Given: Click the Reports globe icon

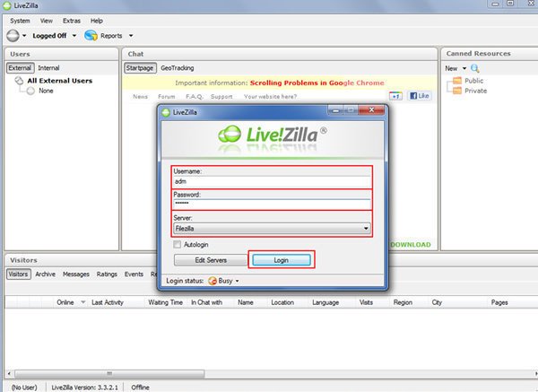Looking at the screenshot, I should (91, 35).
